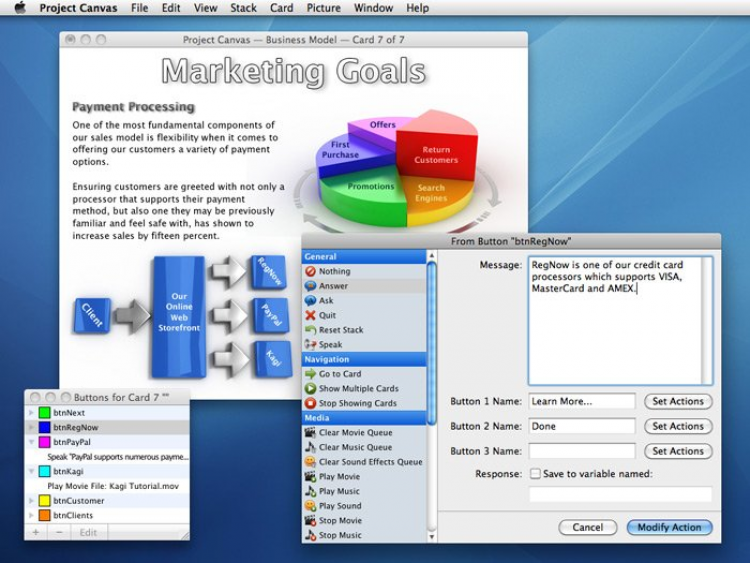Collapse the btnPayPal disclosure triangle
Screen dimensions: 750x563
pyautogui.click(x=32, y=442)
